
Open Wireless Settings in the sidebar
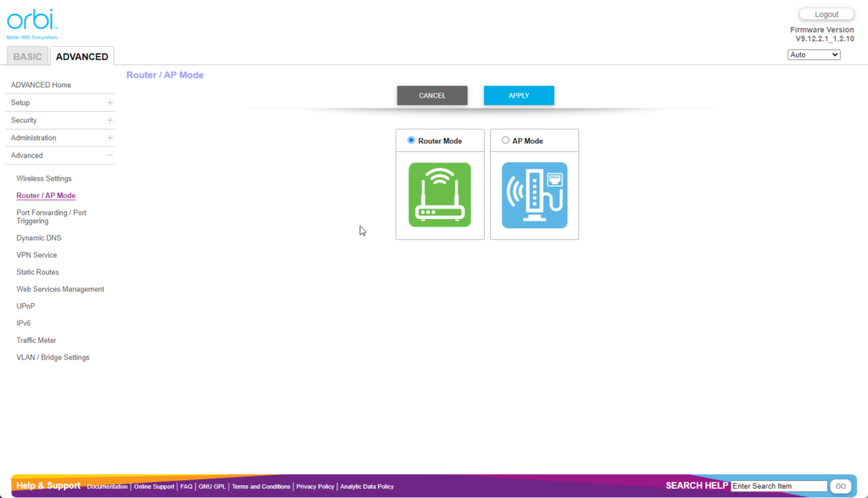pyautogui.click(x=44, y=179)
